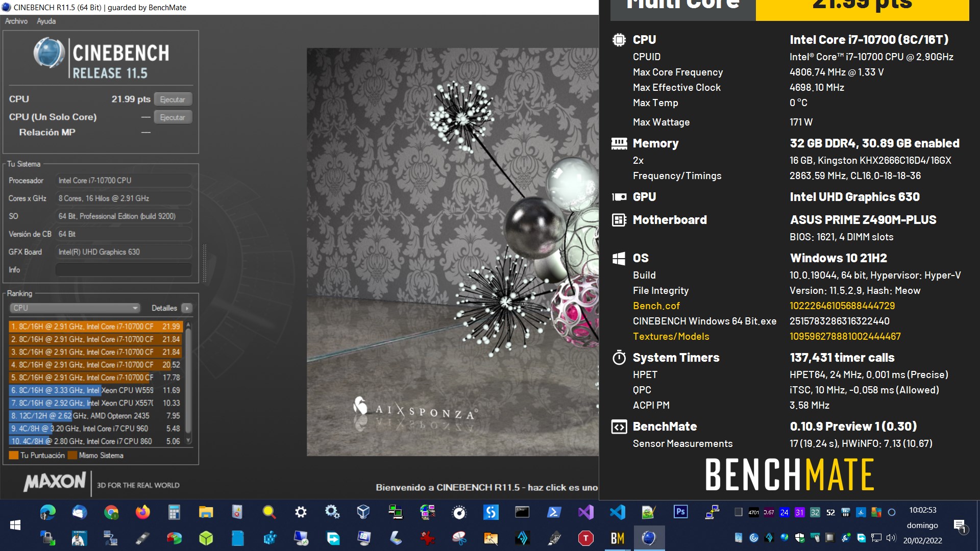
Task: Open the red T stop-sign icon
Action: (586, 538)
